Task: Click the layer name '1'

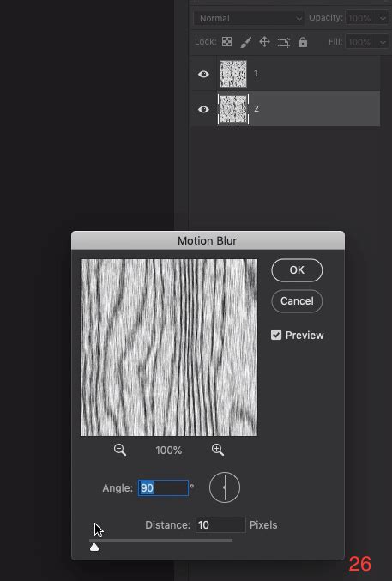Action: pyautogui.click(x=256, y=73)
